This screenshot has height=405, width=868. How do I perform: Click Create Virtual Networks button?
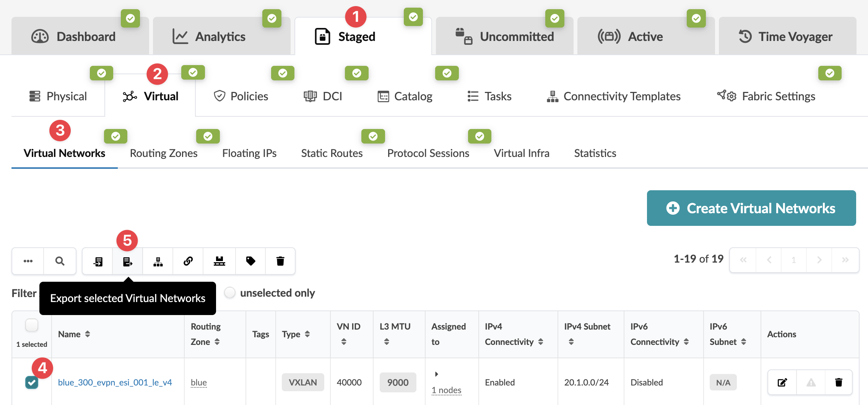751,208
